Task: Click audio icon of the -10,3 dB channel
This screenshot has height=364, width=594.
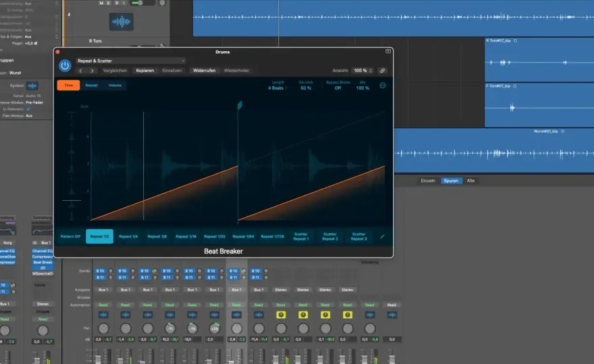Action: click(169, 315)
